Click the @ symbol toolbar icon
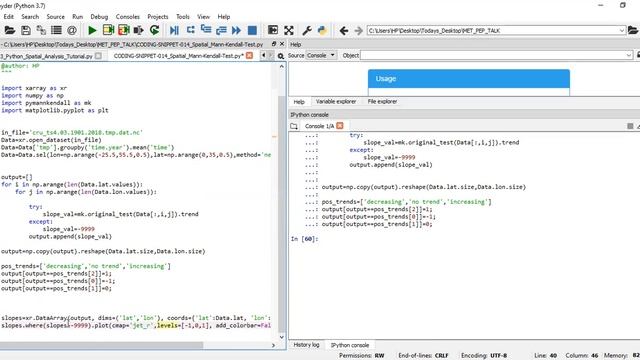The height and width of the screenshot is (360, 640). point(72,30)
